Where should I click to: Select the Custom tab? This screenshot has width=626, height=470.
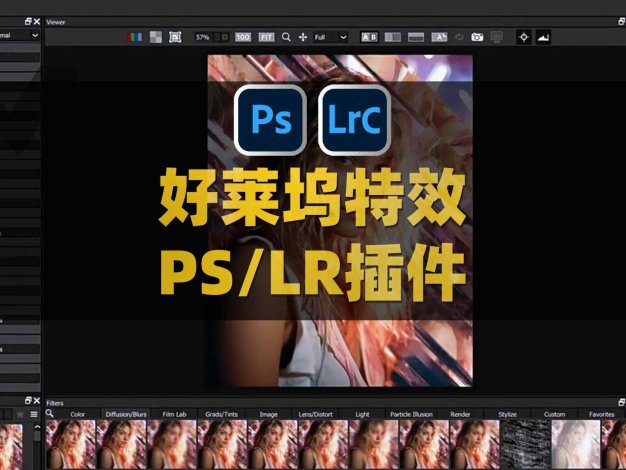click(555, 414)
